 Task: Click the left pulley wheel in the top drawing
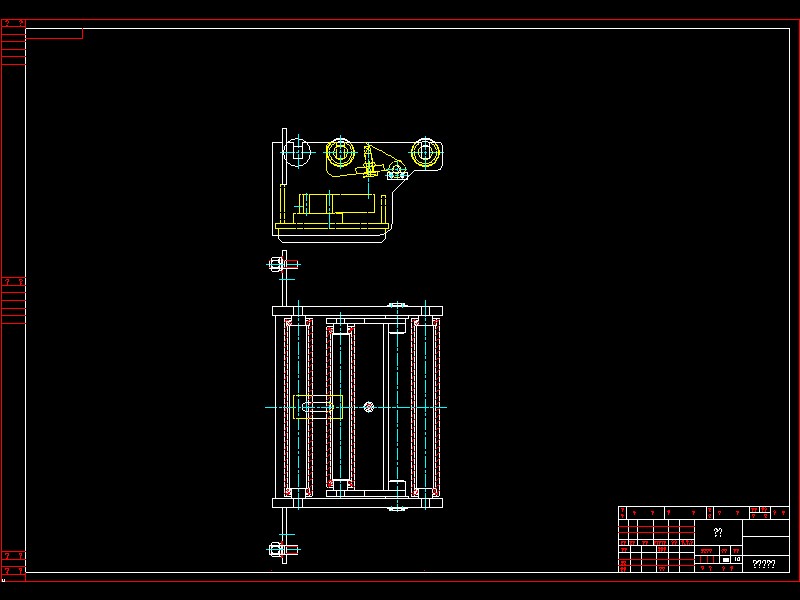point(297,152)
